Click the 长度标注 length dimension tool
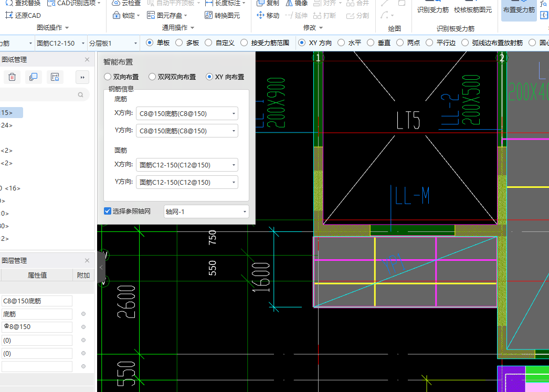This screenshot has height=392, width=549. 225,3
